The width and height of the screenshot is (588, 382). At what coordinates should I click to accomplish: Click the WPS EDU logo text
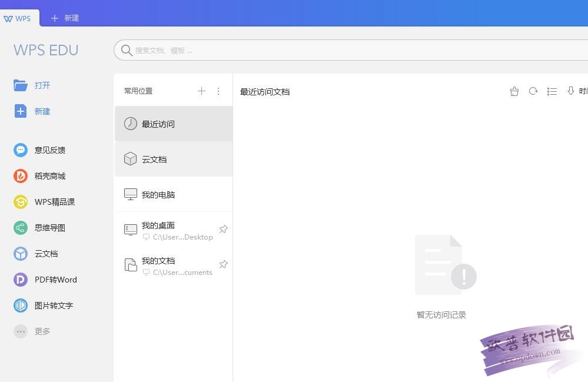pos(46,50)
